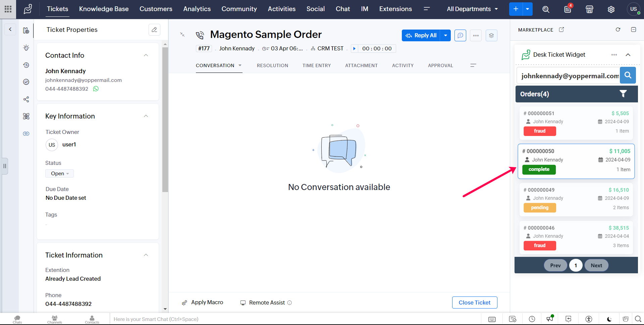Expand the All Departments dropdown
The height and width of the screenshot is (325, 644).
(472, 9)
